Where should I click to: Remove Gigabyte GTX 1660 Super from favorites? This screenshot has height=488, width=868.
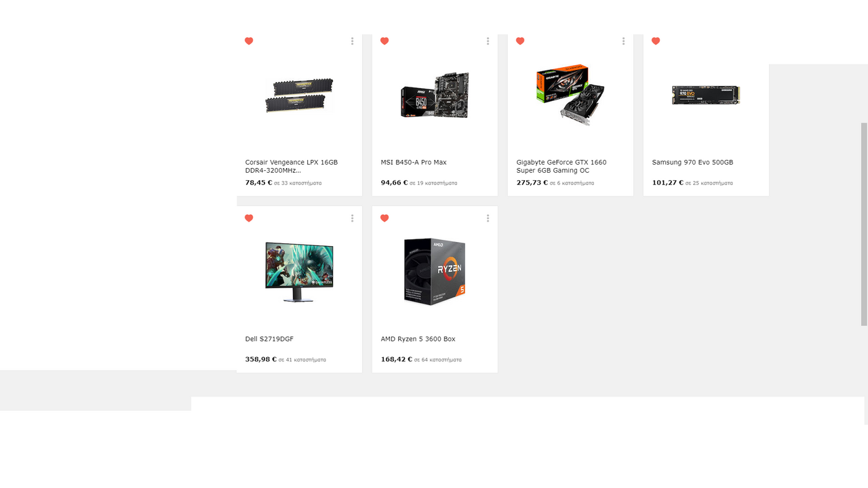coord(520,41)
